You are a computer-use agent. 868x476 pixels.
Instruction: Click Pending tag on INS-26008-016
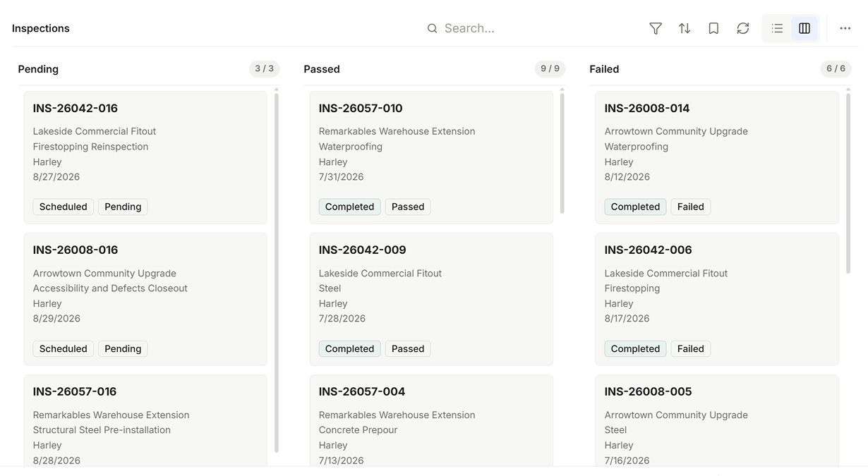[123, 348]
